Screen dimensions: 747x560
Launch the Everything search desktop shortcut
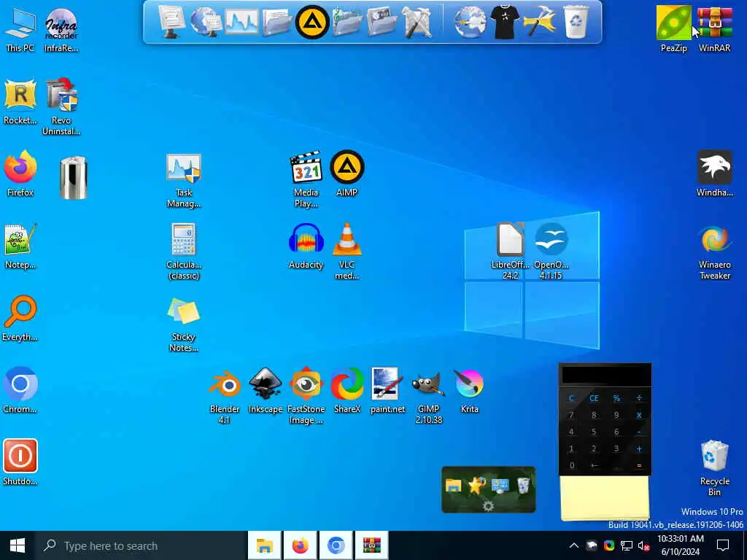click(20, 319)
